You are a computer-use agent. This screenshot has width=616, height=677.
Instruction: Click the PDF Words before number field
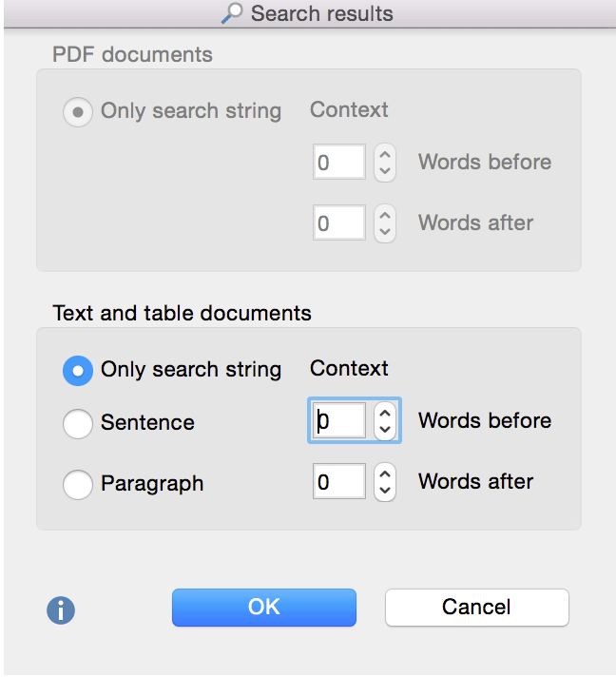click(339, 162)
